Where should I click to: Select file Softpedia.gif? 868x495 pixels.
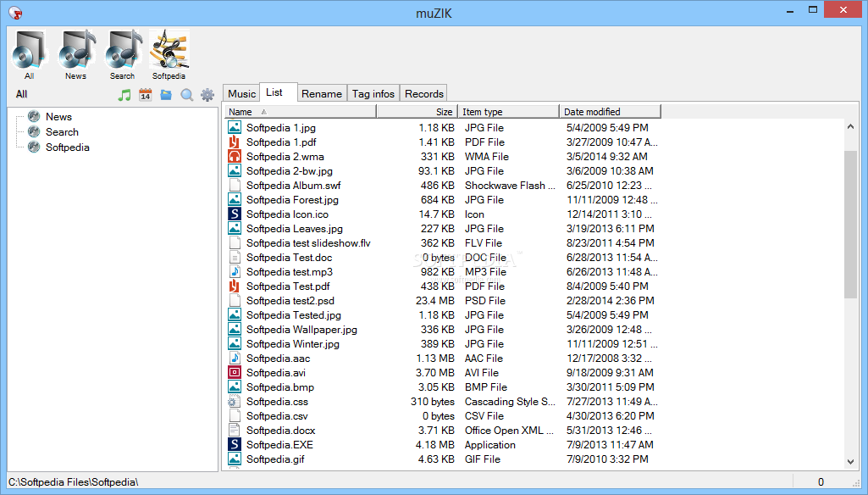click(275, 459)
